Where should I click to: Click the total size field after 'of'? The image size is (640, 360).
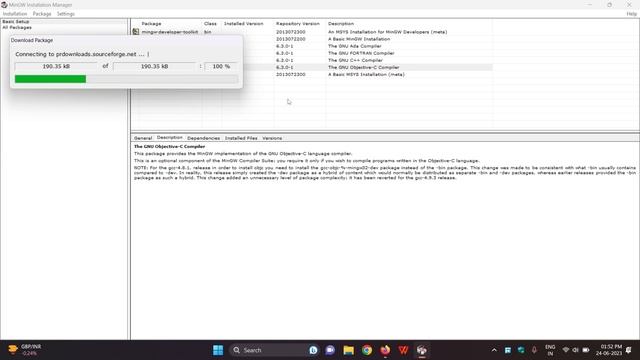click(154, 66)
